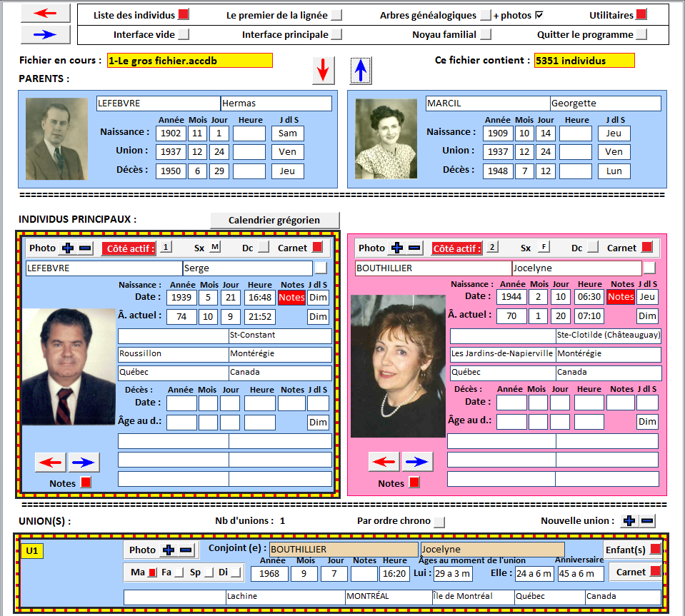The image size is (685, 616).
Task: Click the blue right arrow navigation button at top
Action: tap(46, 34)
